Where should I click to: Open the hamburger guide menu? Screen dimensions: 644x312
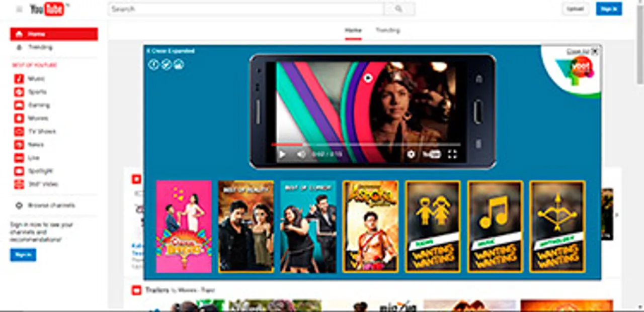click(19, 9)
